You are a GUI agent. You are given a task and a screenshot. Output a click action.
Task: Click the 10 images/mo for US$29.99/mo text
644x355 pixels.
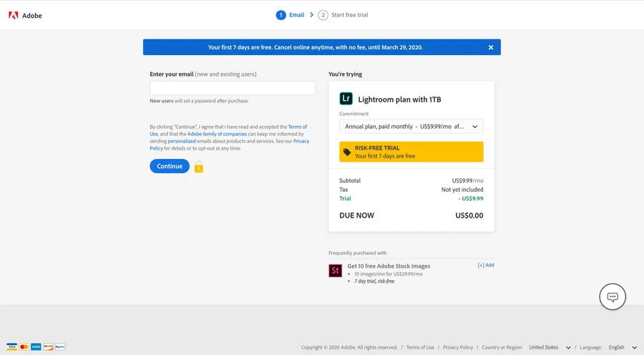[388, 273]
